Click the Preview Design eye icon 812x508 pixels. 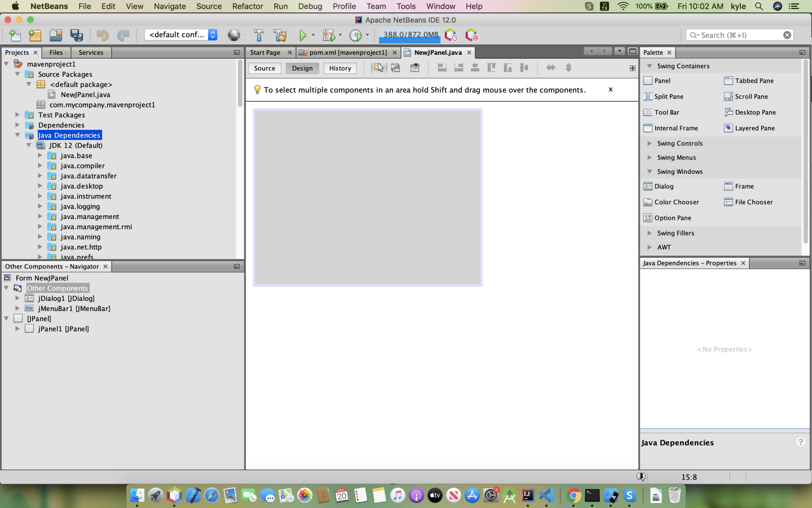point(415,68)
